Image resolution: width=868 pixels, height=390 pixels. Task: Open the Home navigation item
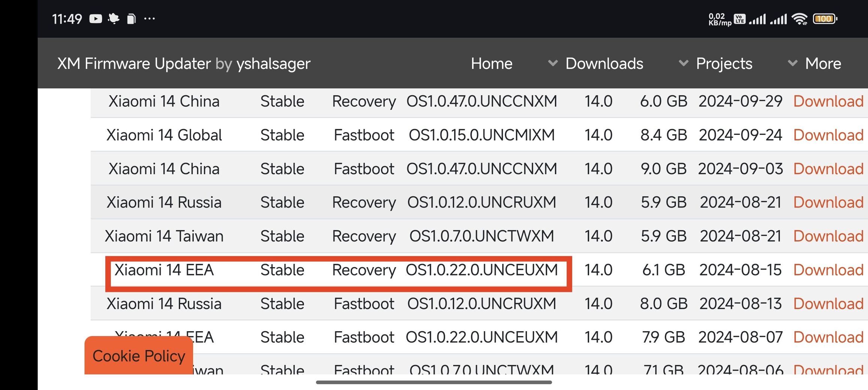(491, 63)
